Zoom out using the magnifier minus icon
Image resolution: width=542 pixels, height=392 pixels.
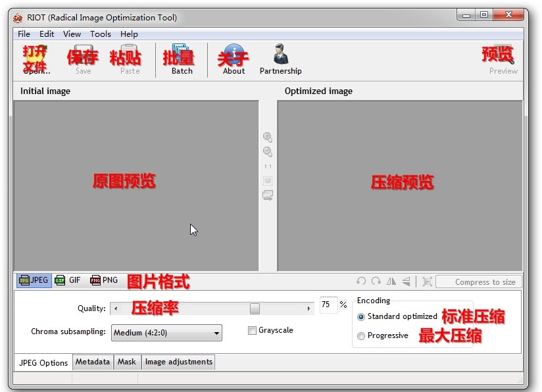point(268,152)
